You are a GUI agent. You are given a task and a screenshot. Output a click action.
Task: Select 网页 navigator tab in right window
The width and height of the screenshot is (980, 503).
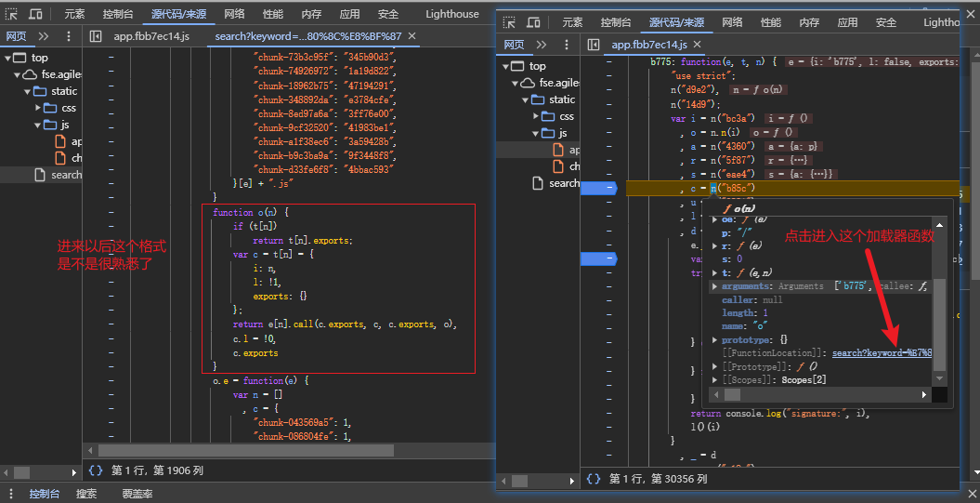[514, 45]
